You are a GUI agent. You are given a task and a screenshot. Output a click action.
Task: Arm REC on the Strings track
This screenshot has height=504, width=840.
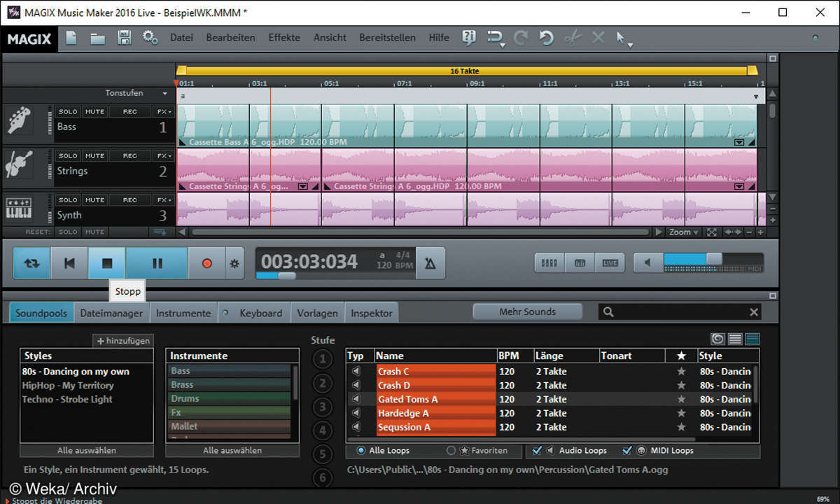(130, 156)
